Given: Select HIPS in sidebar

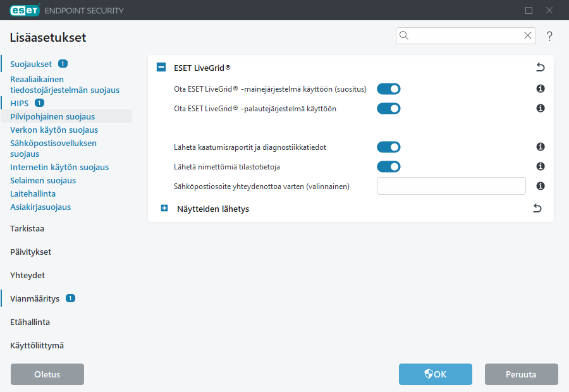Looking at the screenshot, I should pos(19,104).
